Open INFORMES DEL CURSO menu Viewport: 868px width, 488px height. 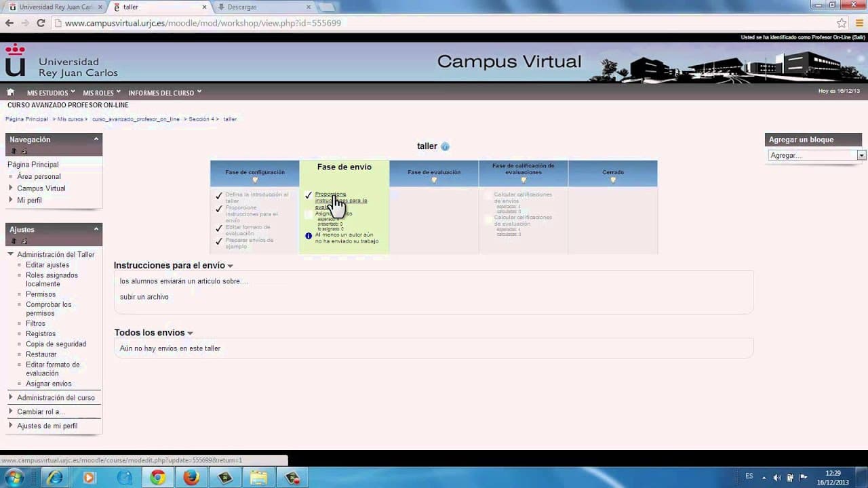click(165, 93)
